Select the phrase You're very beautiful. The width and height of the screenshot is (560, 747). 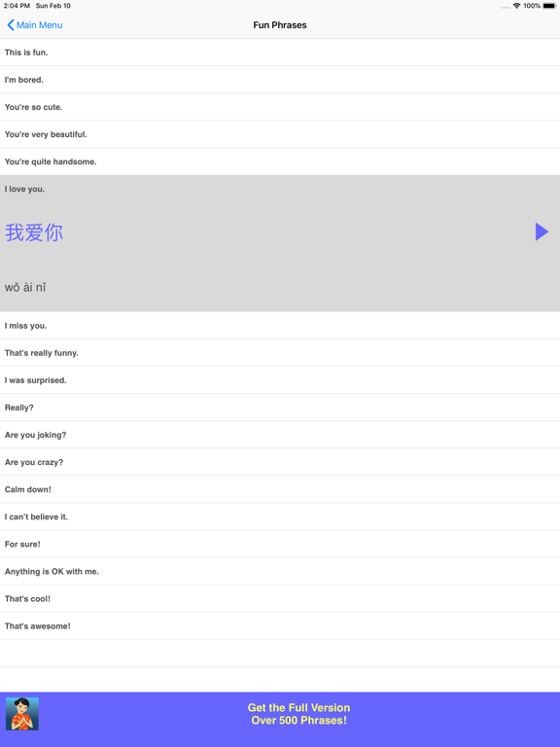pyautogui.click(x=280, y=134)
